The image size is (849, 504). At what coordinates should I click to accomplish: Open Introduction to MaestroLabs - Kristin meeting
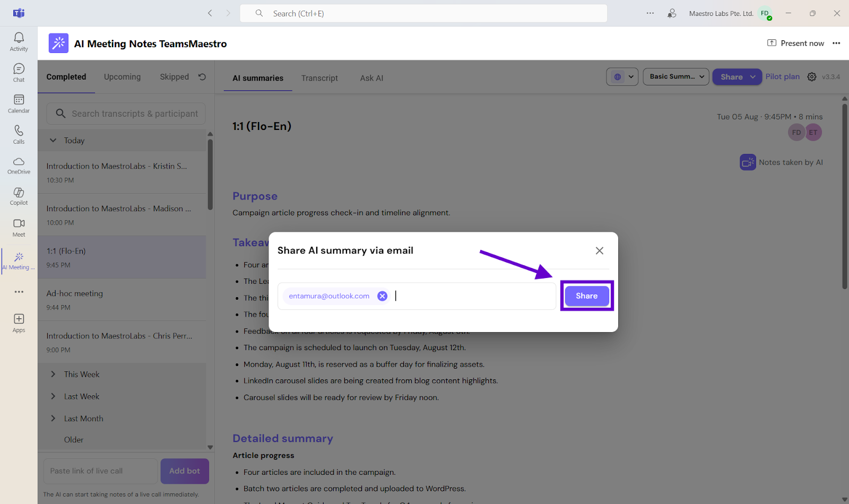[122, 172]
